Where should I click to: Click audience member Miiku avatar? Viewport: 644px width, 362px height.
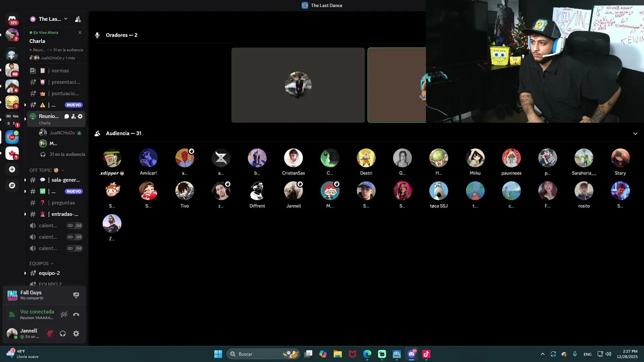475,158
